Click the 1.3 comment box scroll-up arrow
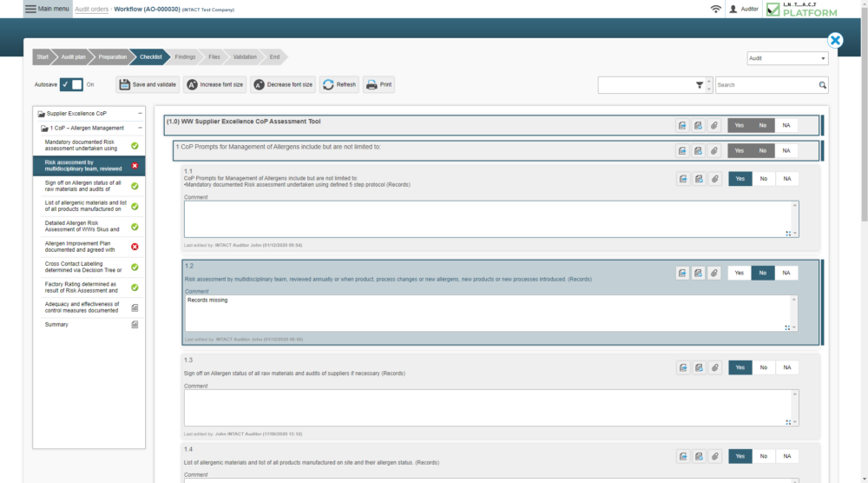This screenshot has width=868, height=483. (794, 394)
